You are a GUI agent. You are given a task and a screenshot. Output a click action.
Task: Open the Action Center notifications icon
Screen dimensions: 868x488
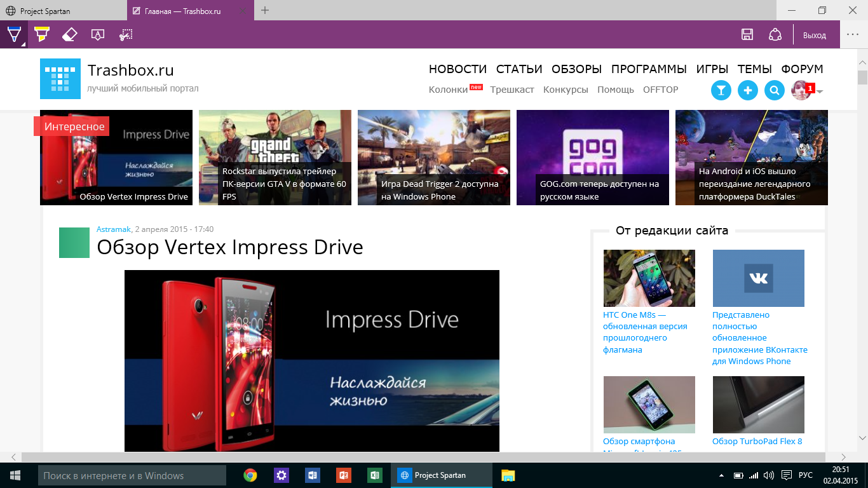[786, 475]
